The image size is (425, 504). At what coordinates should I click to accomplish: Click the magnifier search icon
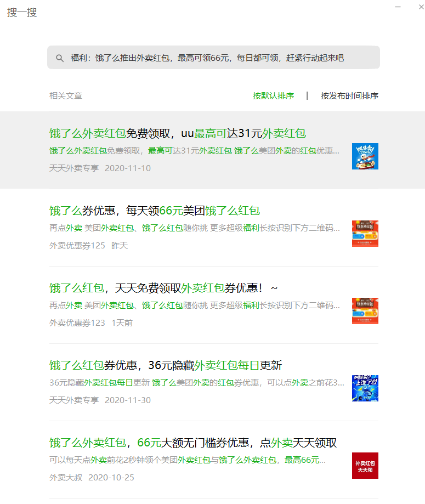click(x=59, y=58)
